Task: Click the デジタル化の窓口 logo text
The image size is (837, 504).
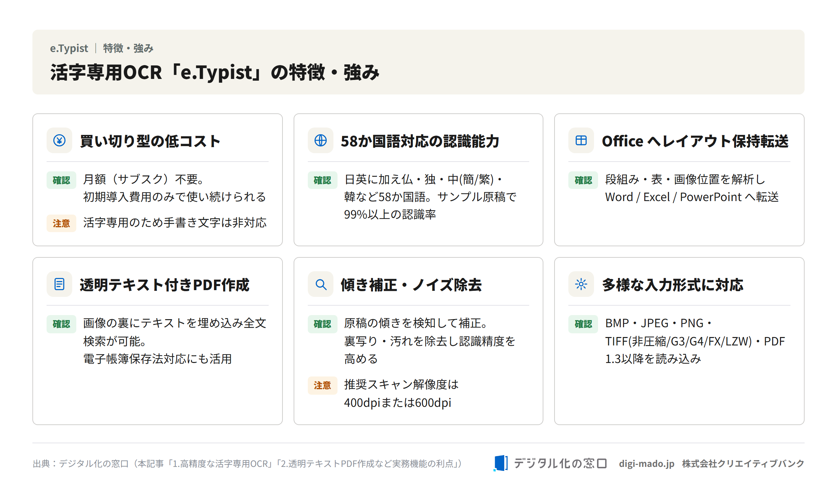Action: coord(561,463)
